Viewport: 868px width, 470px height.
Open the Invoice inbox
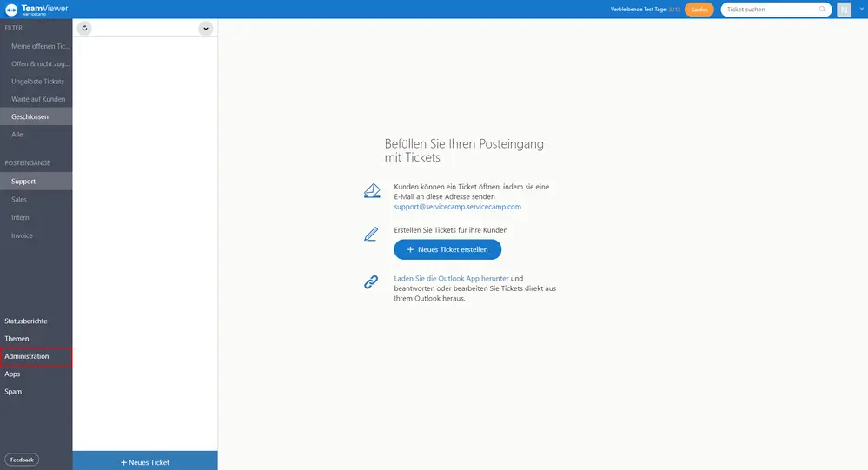[36, 235]
